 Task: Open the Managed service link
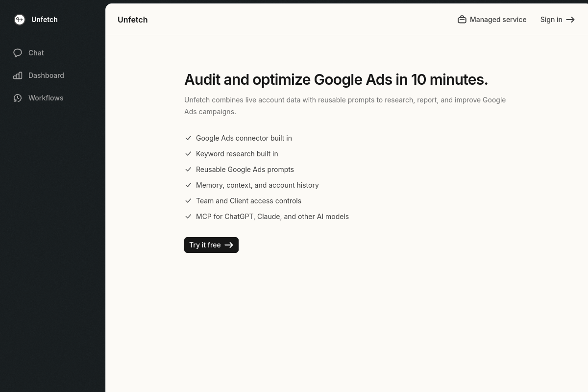492,20
